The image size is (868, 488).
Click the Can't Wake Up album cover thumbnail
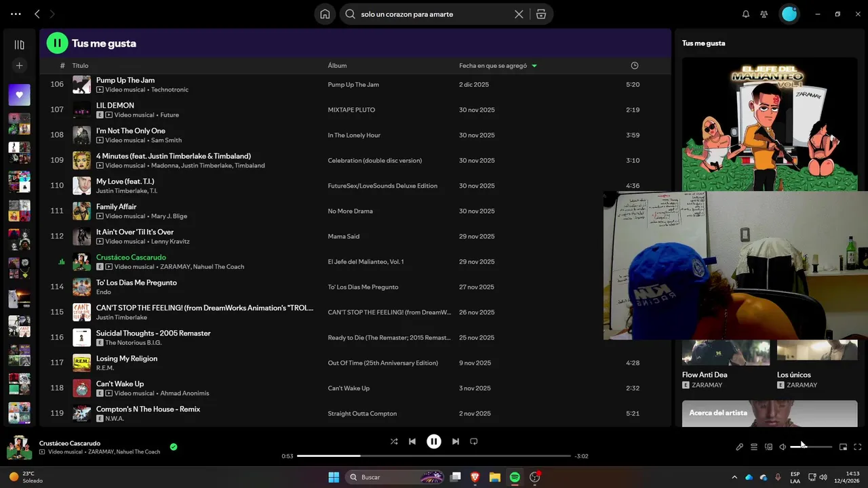point(81,388)
